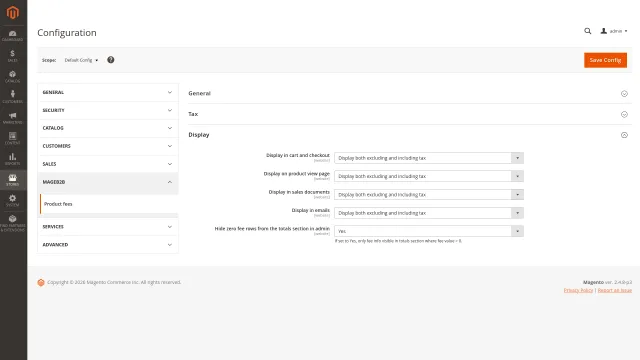The width and height of the screenshot is (640, 360).
Task: Click the Magento logo icon
Action: click(13, 13)
